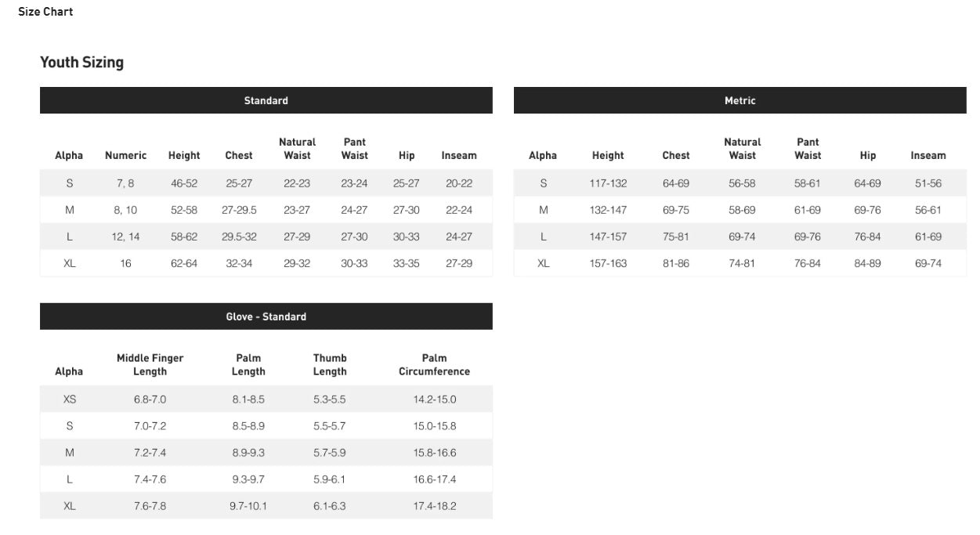Click "Palm Circumference" column header

pyautogui.click(x=434, y=365)
